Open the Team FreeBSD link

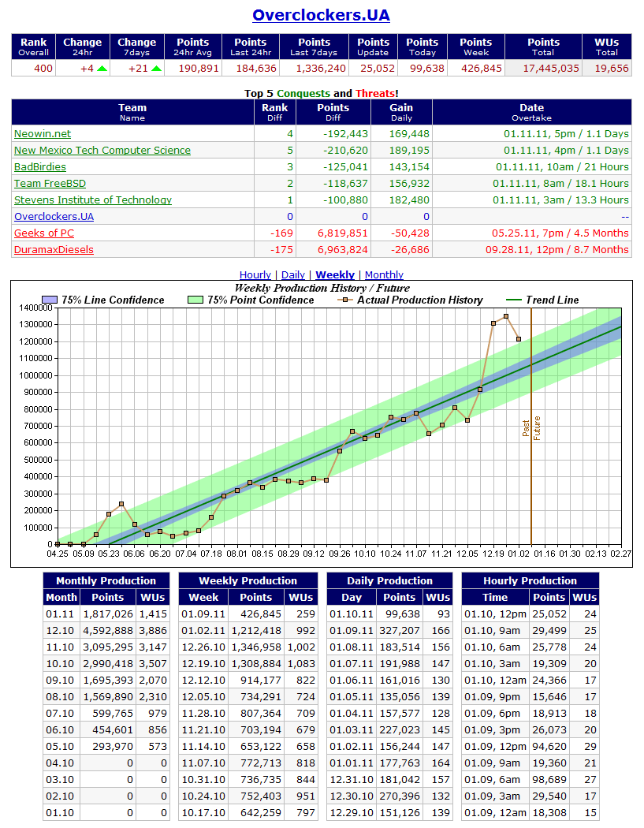point(50,183)
